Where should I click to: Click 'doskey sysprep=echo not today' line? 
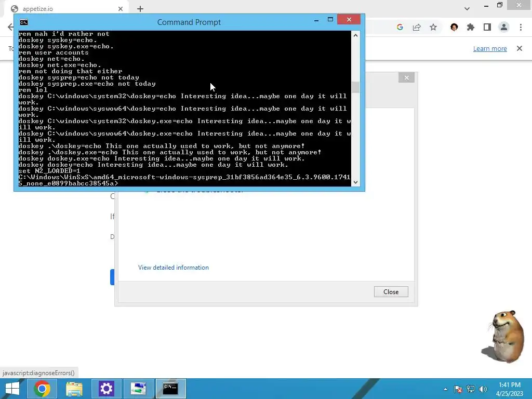pos(78,77)
